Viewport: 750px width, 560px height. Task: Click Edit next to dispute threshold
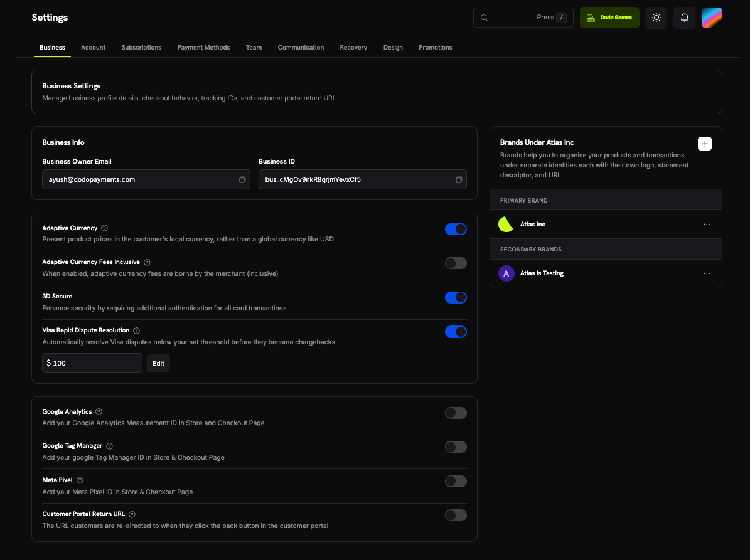point(158,363)
